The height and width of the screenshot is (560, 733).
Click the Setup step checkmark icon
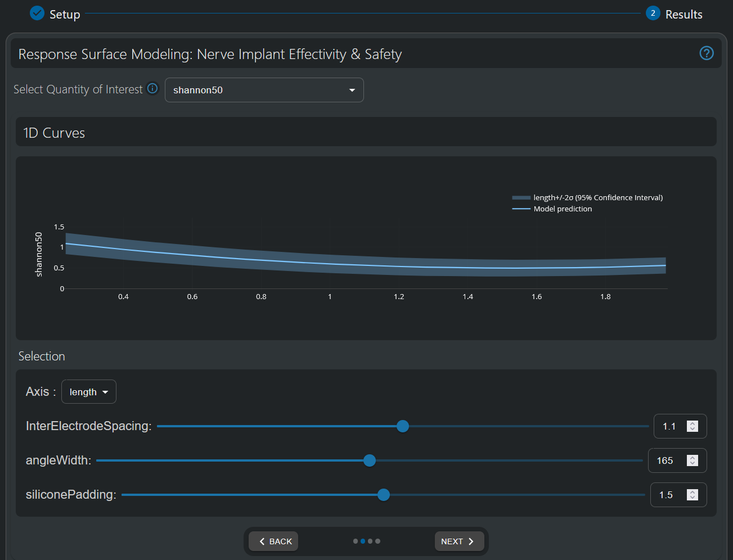[37, 13]
